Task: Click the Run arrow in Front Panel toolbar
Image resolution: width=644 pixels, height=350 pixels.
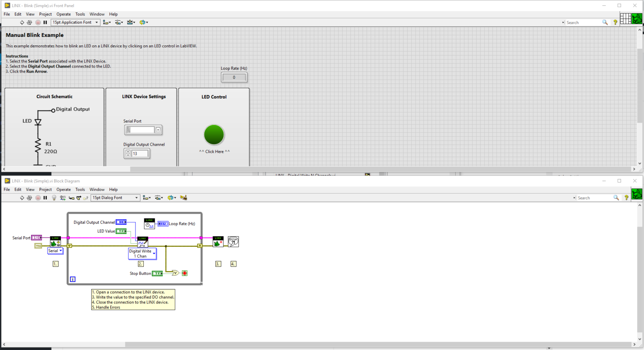Action: tap(22, 23)
